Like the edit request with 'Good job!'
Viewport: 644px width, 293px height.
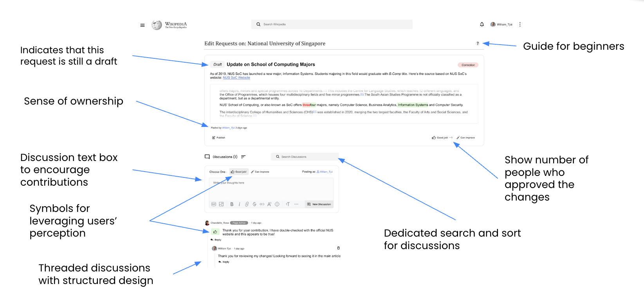440,137
